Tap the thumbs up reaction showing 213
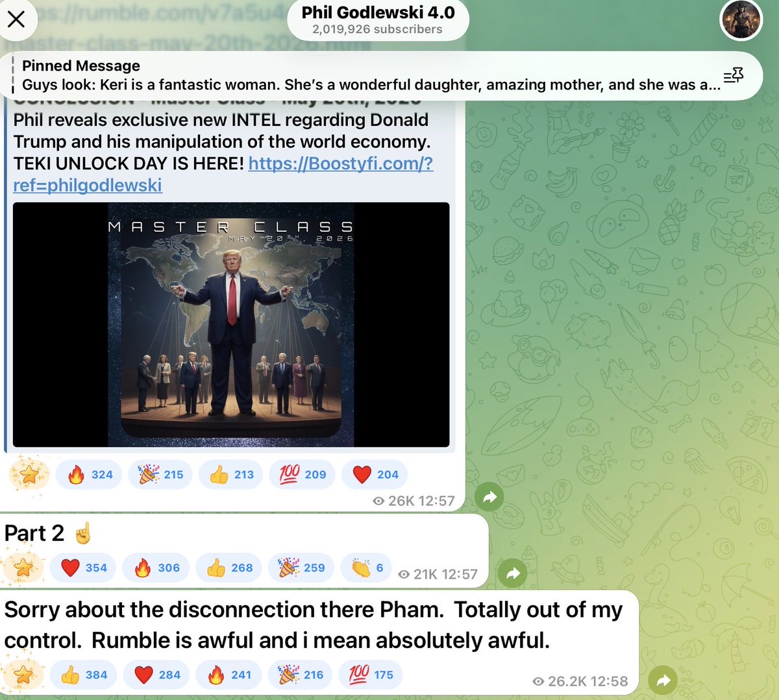The height and width of the screenshot is (700, 779). tap(231, 474)
